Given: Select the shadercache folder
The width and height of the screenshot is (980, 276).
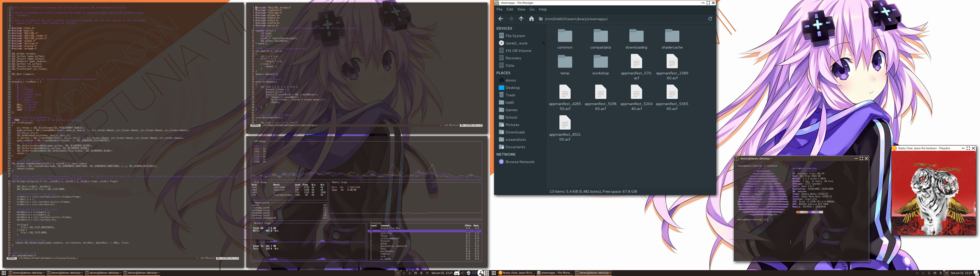Looking at the screenshot, I should (672, 39).
